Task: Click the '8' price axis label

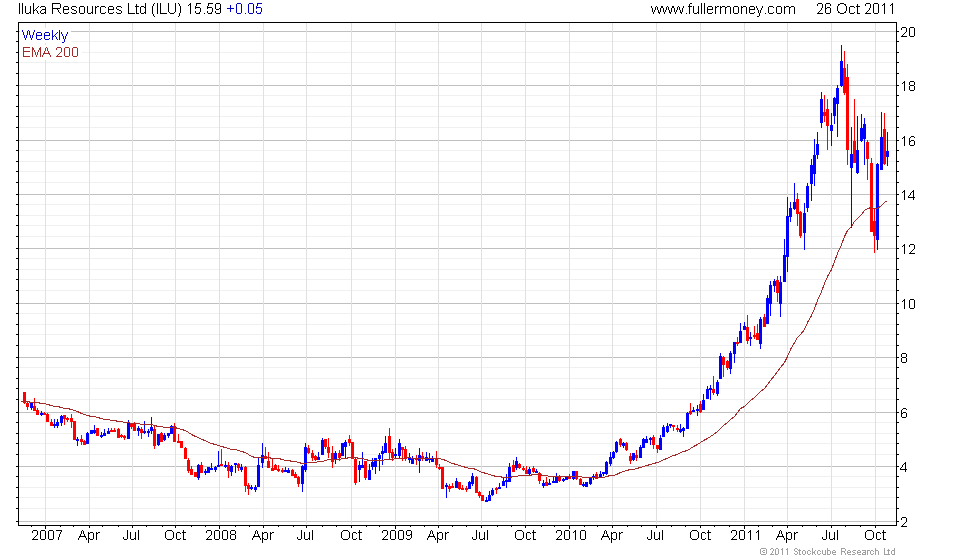Action: point(904,359)
